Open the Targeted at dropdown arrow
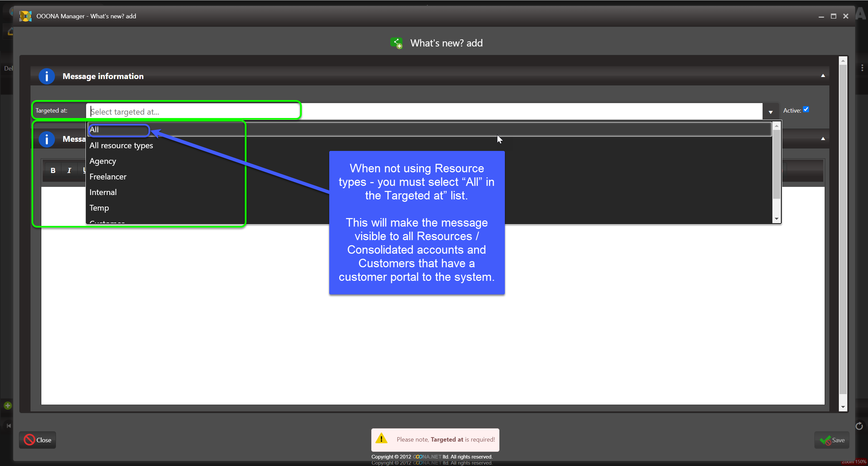Screen dimensions: 868x466 pyautogui.click(x=770, y=112)
